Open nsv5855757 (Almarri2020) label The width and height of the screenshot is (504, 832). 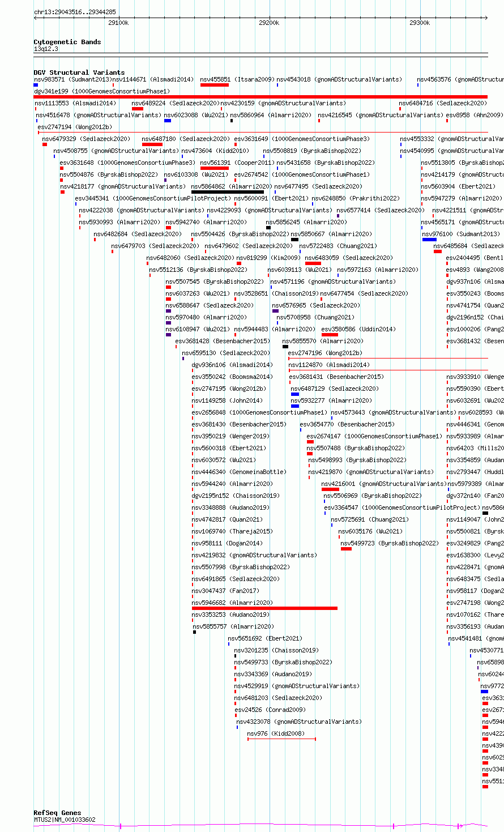click(233, 626)
